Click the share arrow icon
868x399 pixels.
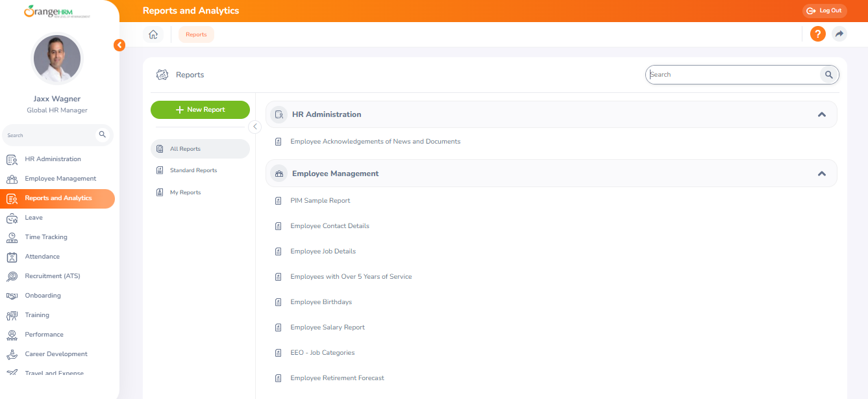pos(839,34)
